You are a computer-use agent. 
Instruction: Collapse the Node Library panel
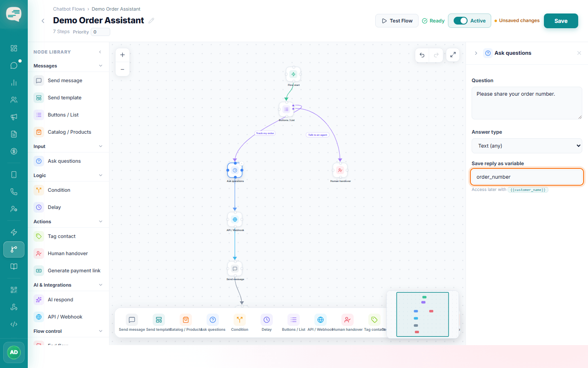(100, 52)
